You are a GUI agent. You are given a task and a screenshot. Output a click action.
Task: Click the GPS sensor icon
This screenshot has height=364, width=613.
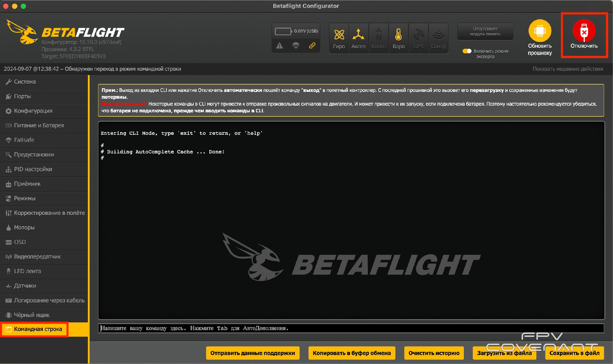(x=418, y=35)
